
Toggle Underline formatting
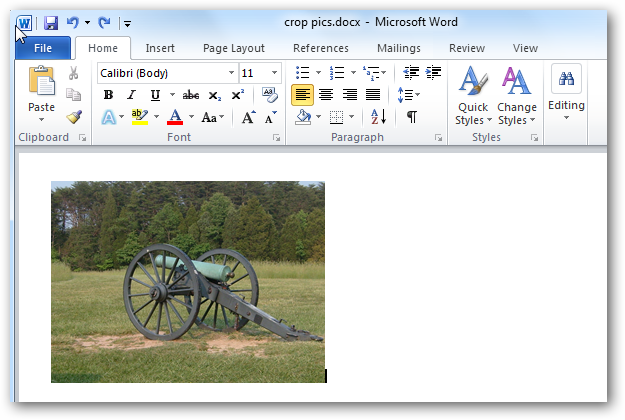[155, 95]
